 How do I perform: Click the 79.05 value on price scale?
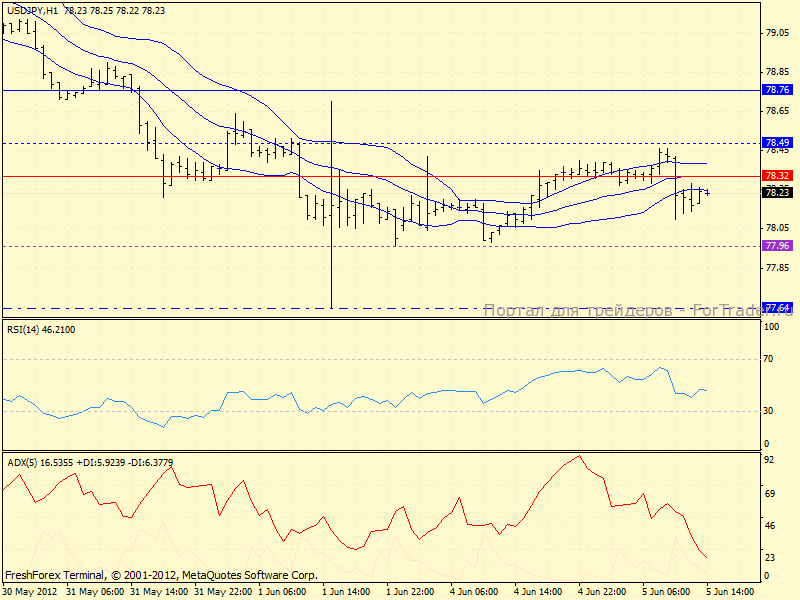coord(777,33)
